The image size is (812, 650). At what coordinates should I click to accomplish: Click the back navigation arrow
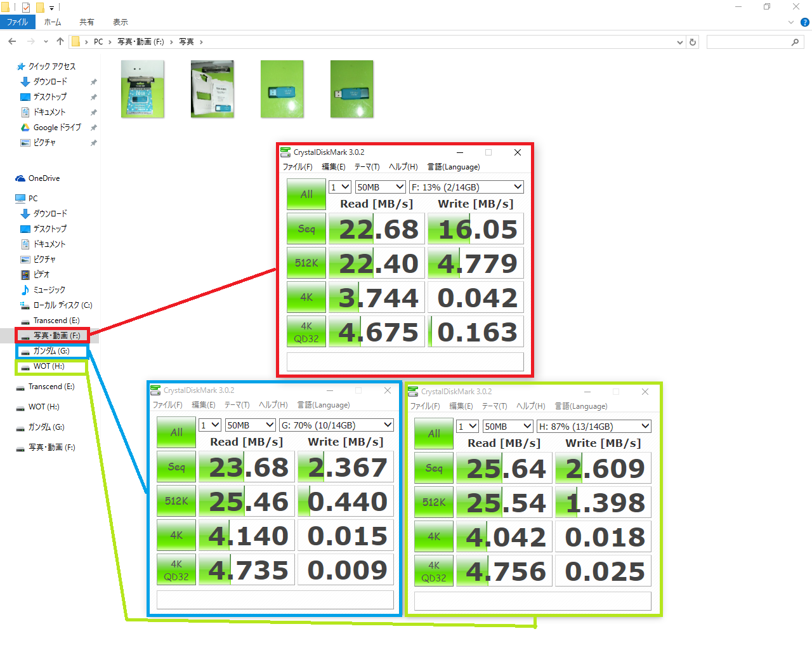coord(13,41)
